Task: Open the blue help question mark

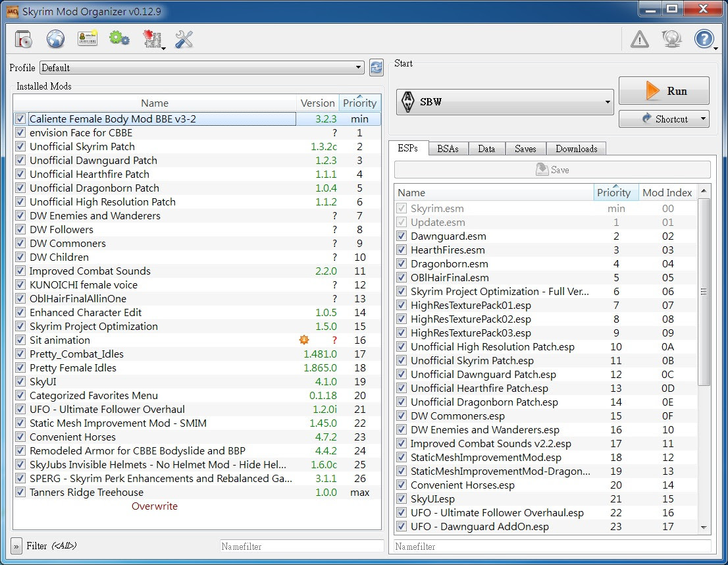Action: click(704, 39)
